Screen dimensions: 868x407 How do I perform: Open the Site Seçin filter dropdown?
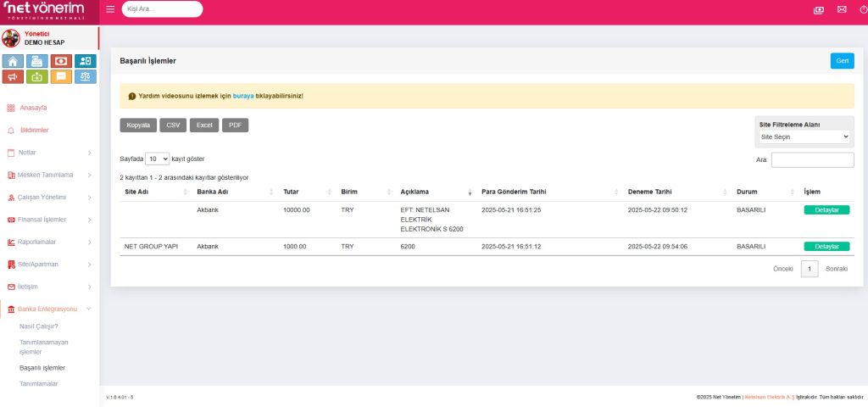click(x=804, y=137)
